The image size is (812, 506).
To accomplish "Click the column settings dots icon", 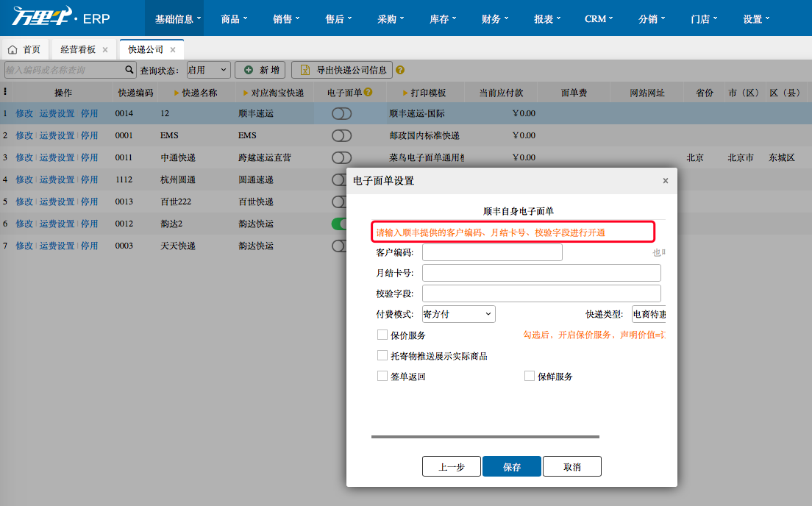I will (x=5, y=92).
